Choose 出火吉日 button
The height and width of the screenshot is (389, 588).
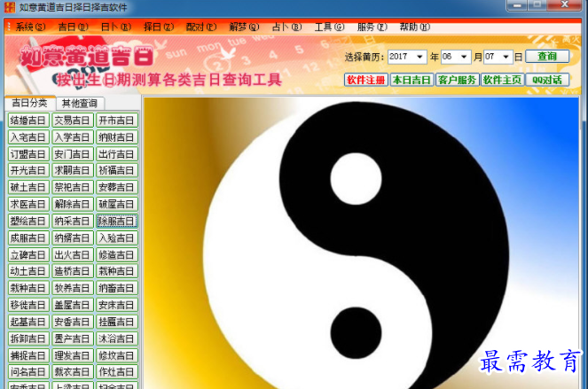point(73,255)
